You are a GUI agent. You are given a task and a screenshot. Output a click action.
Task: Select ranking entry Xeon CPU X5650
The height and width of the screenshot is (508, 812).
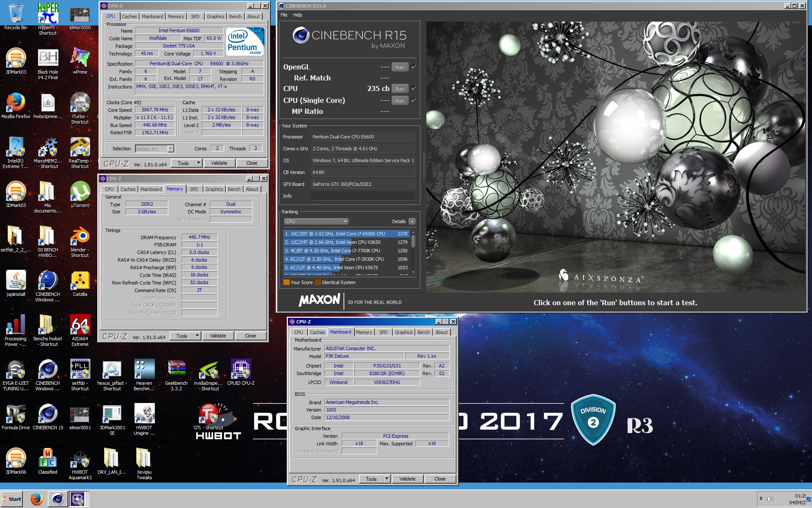(x=346, y=242)
